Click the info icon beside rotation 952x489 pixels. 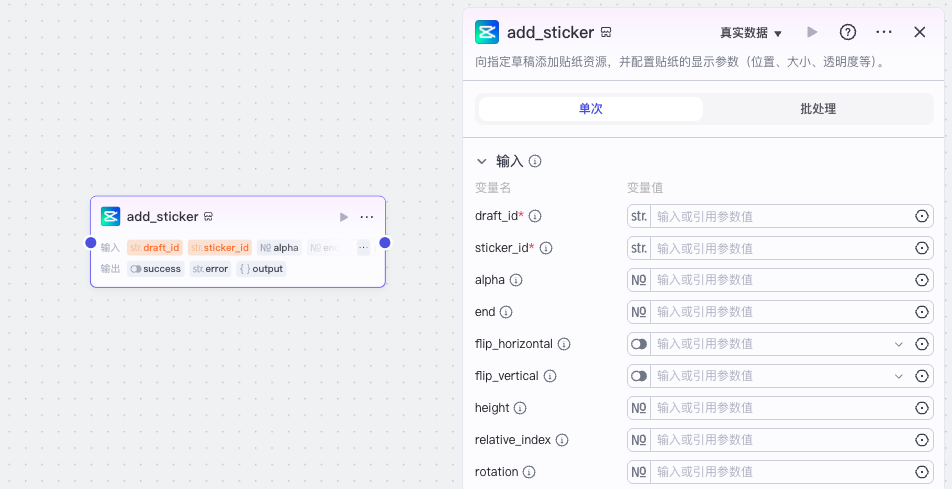529,472
